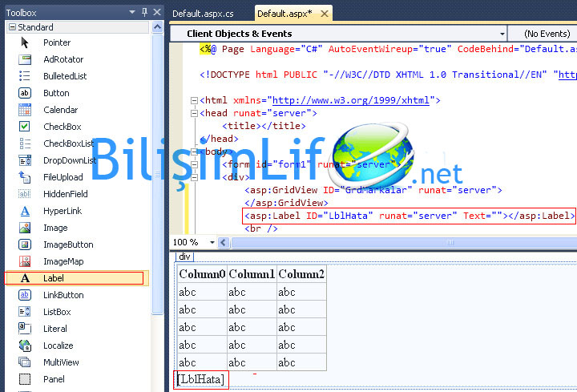The image size is (577, 392).
Task: Choose the Label control icon
Action: (25, 278)
